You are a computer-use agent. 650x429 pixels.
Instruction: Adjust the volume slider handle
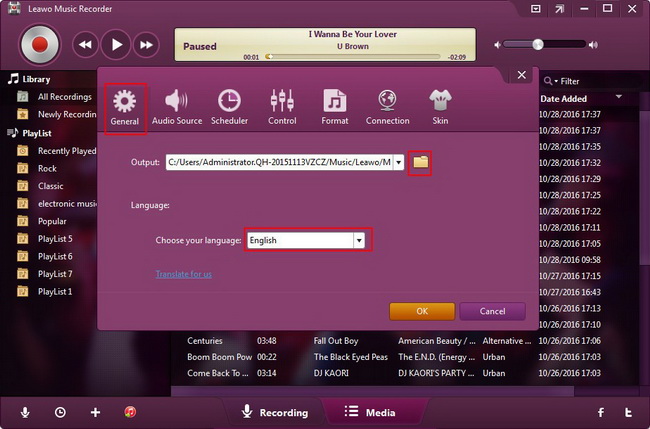click(538, 44)
